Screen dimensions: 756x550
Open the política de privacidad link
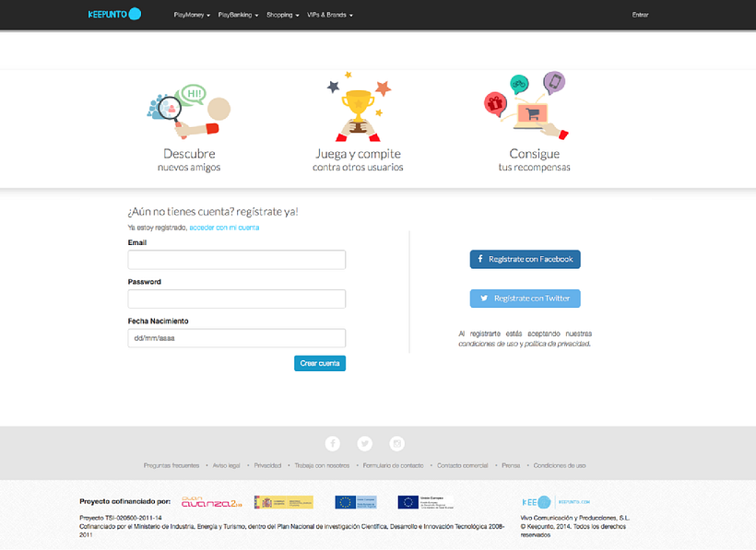tap(558, 344)
